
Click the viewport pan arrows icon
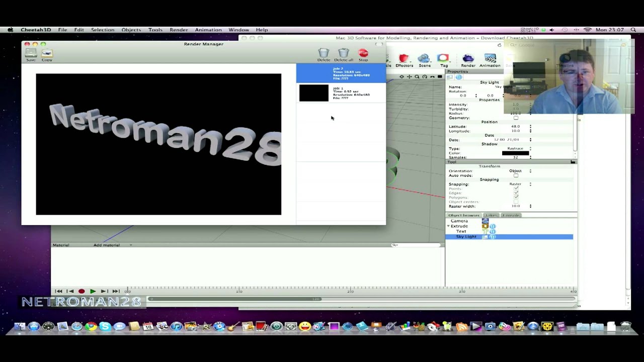click(x=410, y=77)
